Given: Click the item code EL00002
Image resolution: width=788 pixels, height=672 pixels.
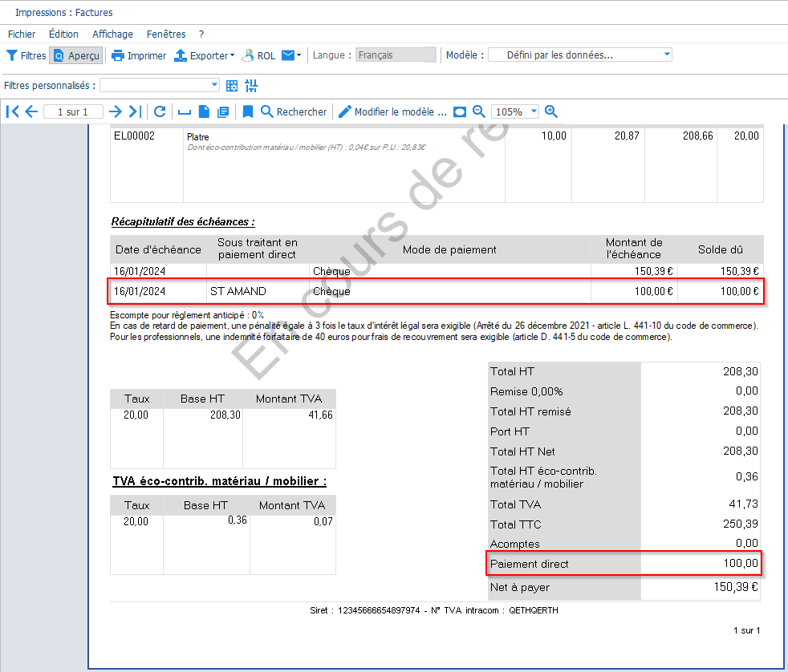Looking at the screenshot, I should pos(134,136).
